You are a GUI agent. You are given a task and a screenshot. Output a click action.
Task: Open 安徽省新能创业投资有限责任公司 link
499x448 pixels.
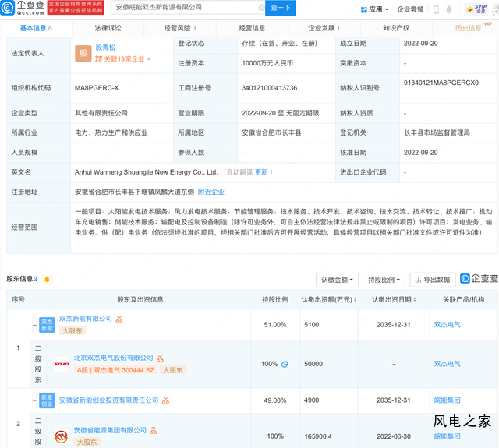point(109,400)
